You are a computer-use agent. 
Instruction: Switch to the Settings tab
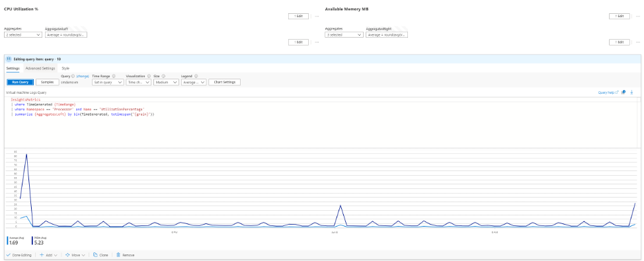(13, 68)
